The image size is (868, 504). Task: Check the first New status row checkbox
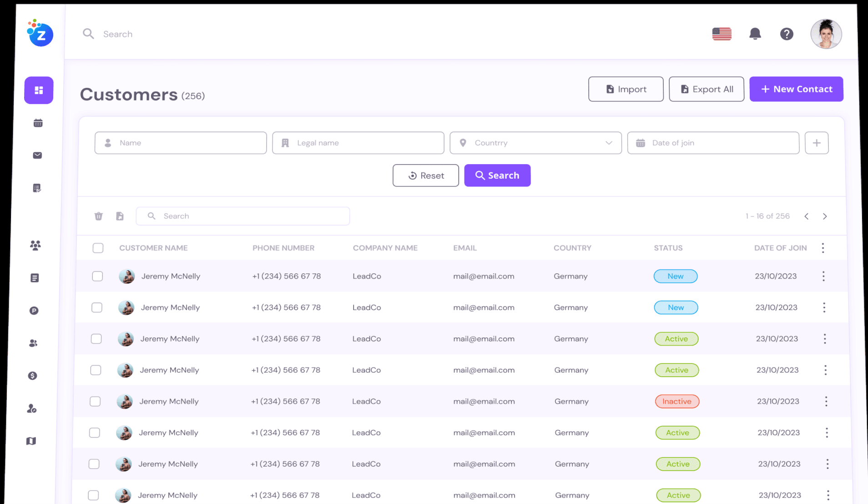tap(97, 276)
